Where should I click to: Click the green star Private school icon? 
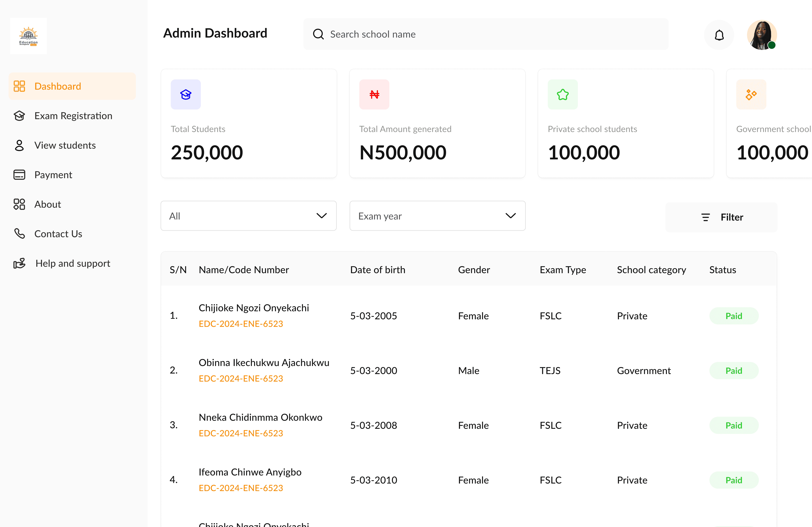click(x=562, y=94)
